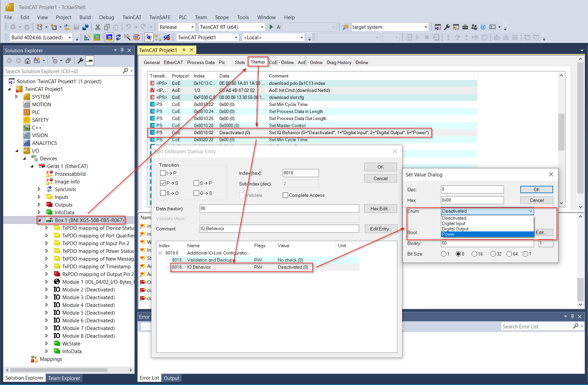This screenshot has width=588, height=385.
Task: Click the Cut scissors icon
Action: click(97, 27)
